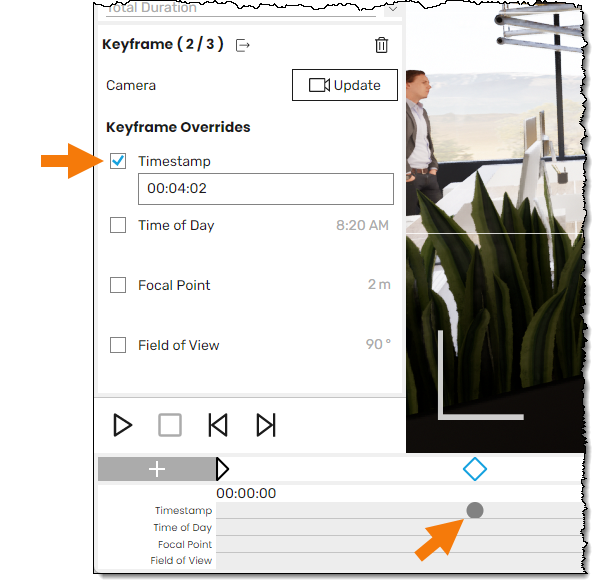Enable the Field of View override
Screen dimensions: 599x585
click(x=118, y=345)
